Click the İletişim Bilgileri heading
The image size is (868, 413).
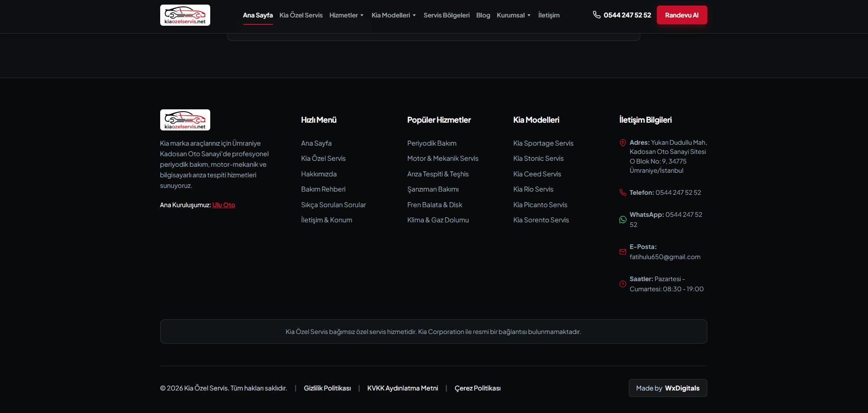[645, 120]
